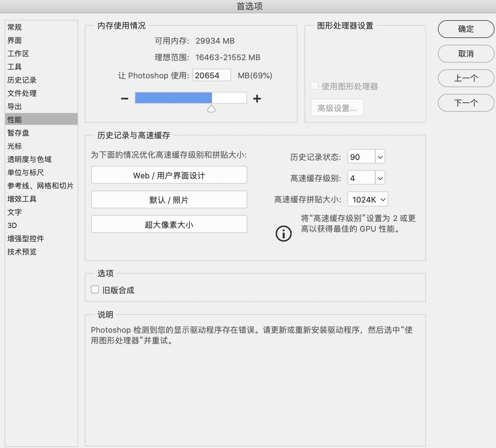Open the 文件处理 preferences category
Image resolution: width=496 pixels, height=448 pixels.
click(22, 93)
